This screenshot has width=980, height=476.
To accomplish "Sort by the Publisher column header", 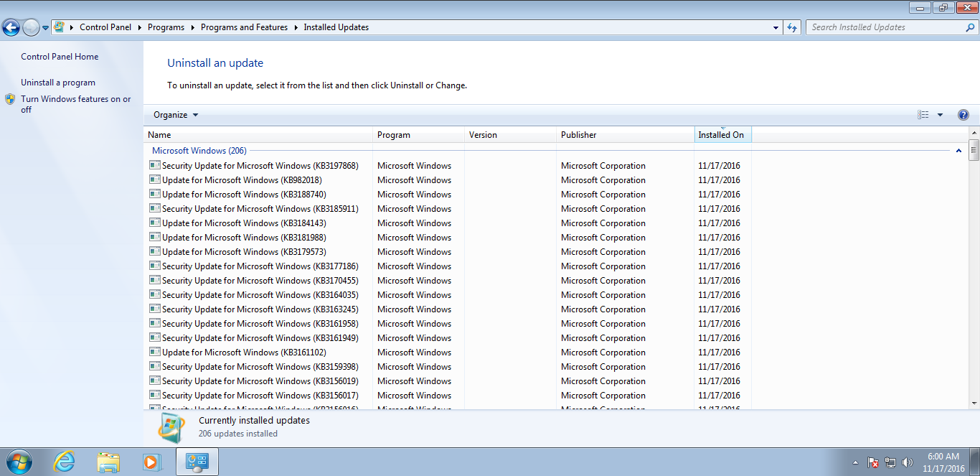I will click(x=626, y=134).
